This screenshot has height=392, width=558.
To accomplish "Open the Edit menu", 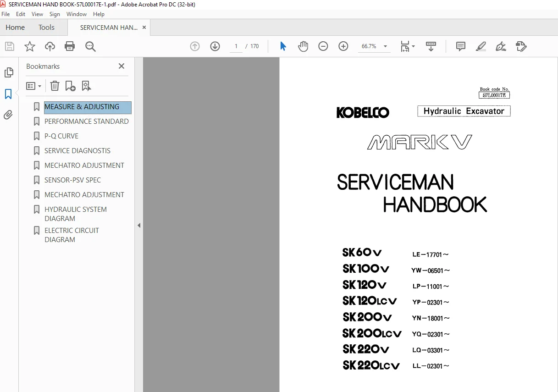I will click(21, 14).
